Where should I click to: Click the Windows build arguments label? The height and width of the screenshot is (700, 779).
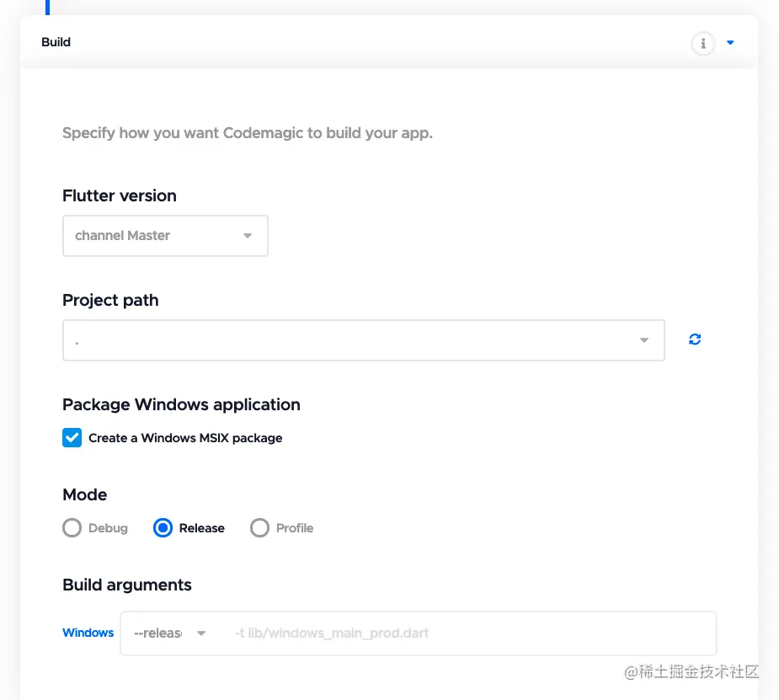[x=88, y=633]
